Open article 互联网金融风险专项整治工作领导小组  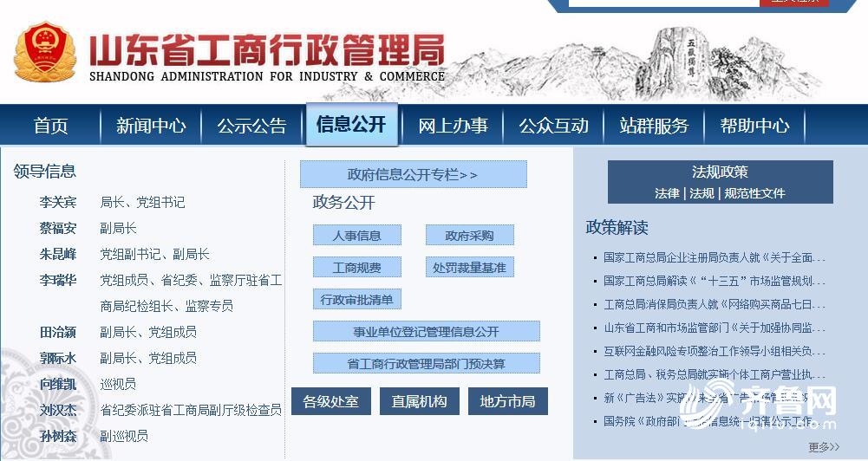pos(715,351)
